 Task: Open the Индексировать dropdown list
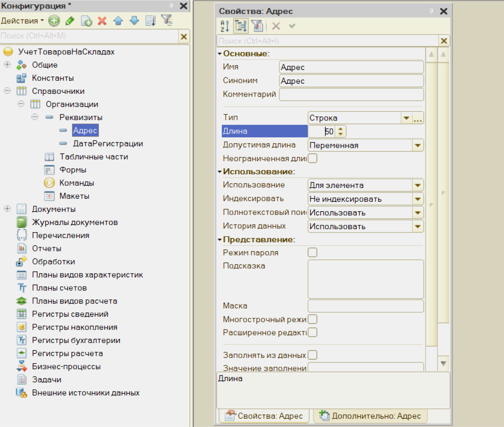[x=418, y=199]
